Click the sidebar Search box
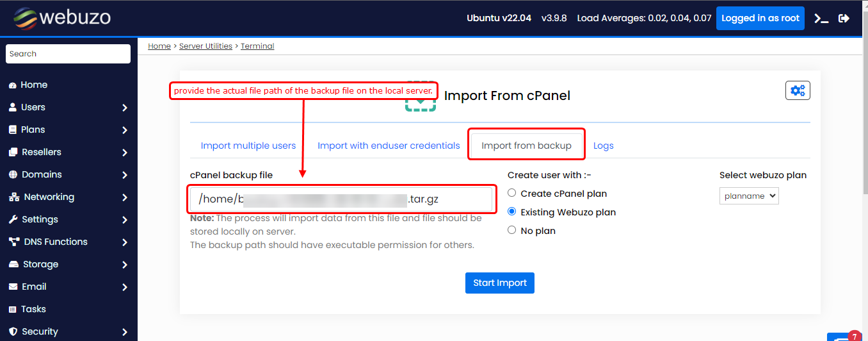The image size is (868, 341). point(68,54)
